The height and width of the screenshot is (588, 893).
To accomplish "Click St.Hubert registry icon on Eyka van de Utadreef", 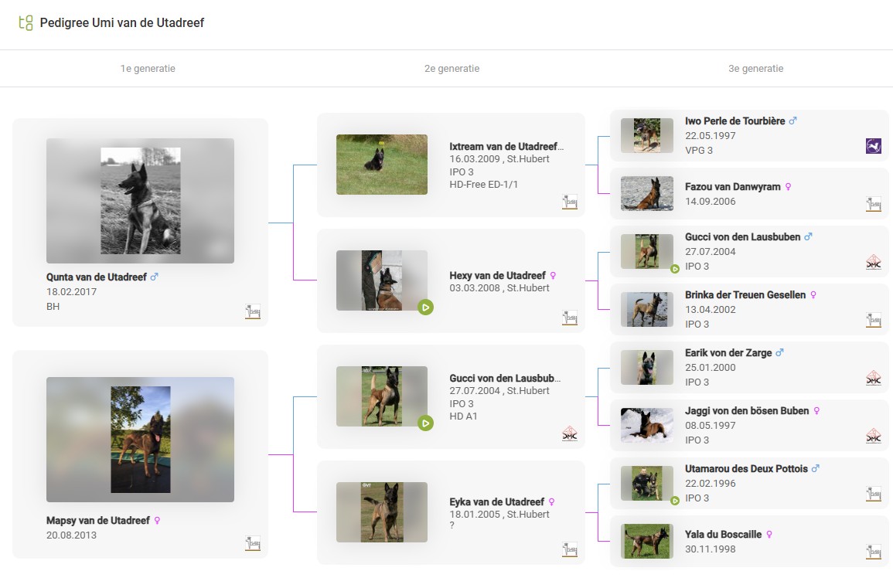I will point(569,549).
